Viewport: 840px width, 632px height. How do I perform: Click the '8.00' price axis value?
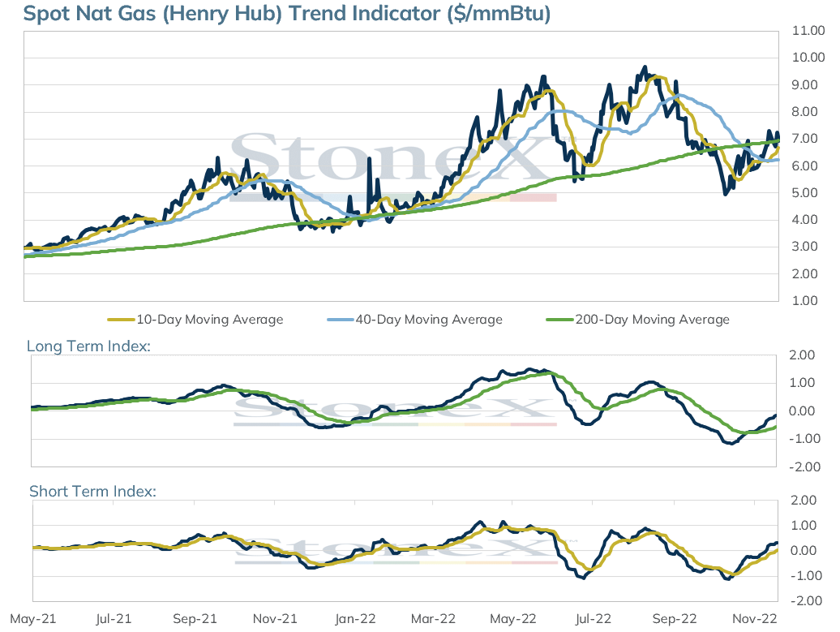click(x=804, y=111)
